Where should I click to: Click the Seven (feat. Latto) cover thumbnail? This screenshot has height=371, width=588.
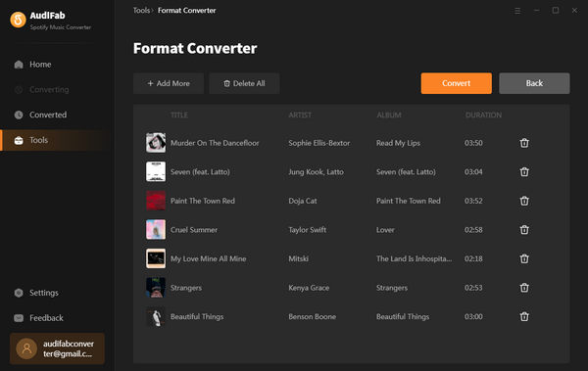coord(156,171)
